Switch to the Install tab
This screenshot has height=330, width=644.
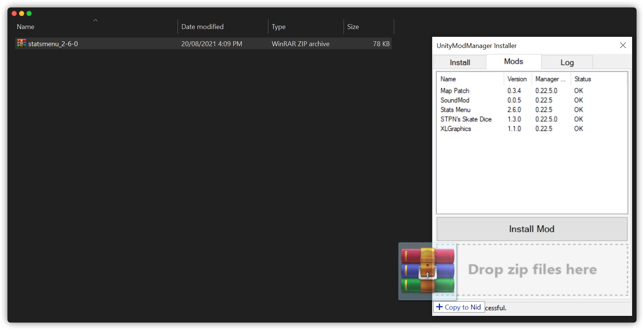460,63
